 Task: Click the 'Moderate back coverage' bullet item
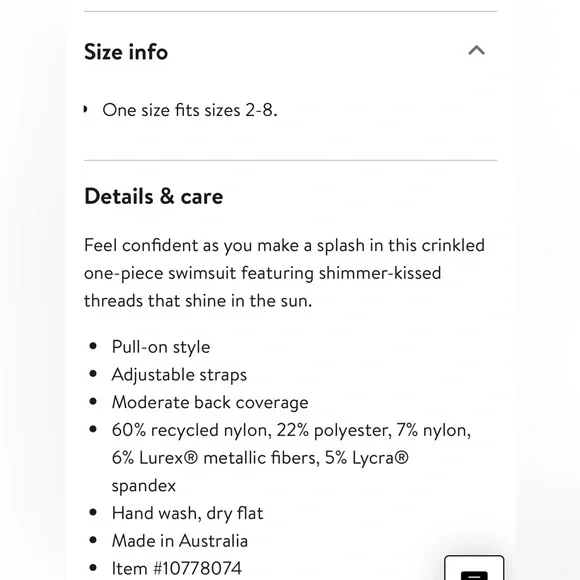[210, 402]
